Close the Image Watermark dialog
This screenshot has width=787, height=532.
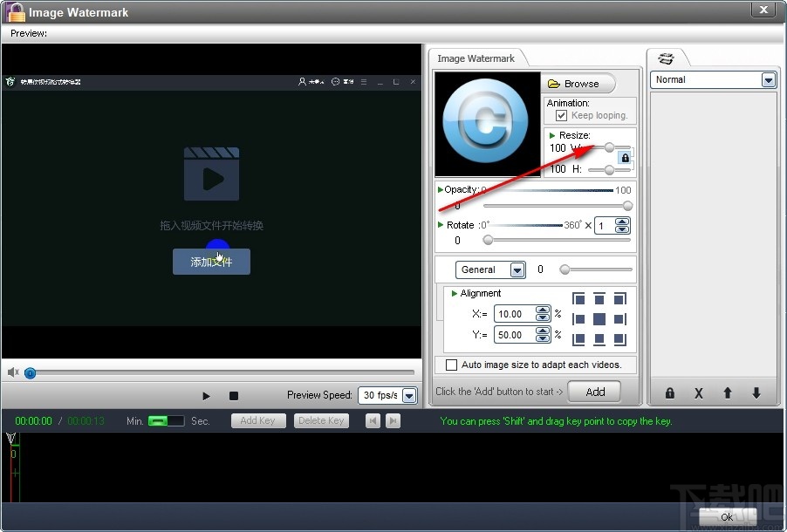point(764,10)
